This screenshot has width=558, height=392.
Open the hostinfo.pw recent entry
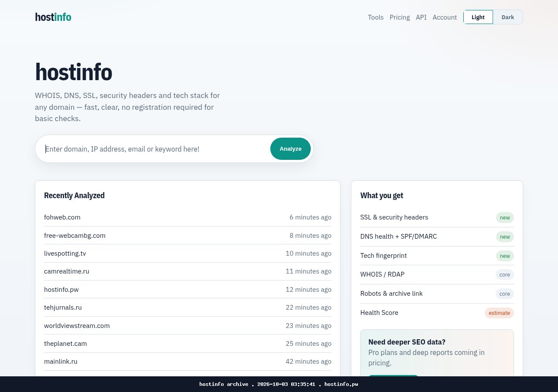(61, 290)
